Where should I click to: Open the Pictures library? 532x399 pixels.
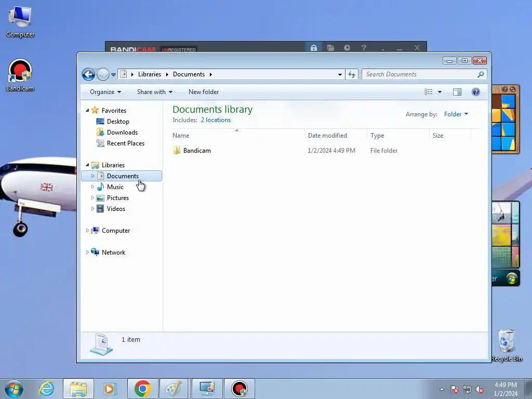click(x=118, y=198)
